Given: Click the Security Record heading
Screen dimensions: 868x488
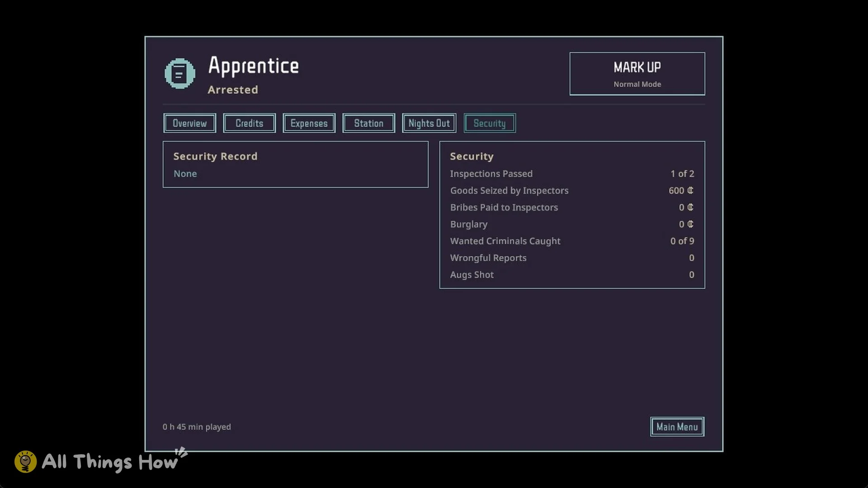Looking at the screenshot, I should 215,156.
